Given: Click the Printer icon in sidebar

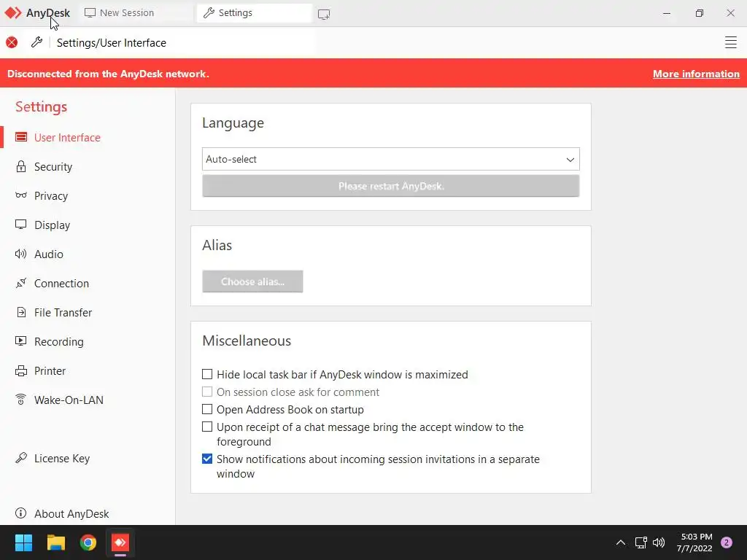Looking at the screenshot, I should pyautogui.click(x=21, y=370).
